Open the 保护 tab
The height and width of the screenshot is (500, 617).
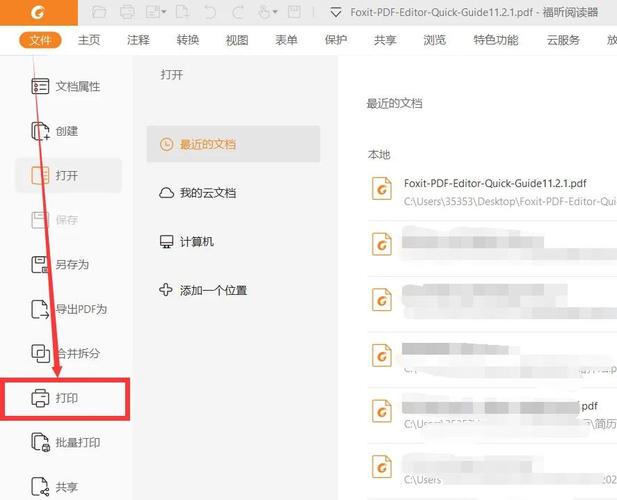click(336, 40)
